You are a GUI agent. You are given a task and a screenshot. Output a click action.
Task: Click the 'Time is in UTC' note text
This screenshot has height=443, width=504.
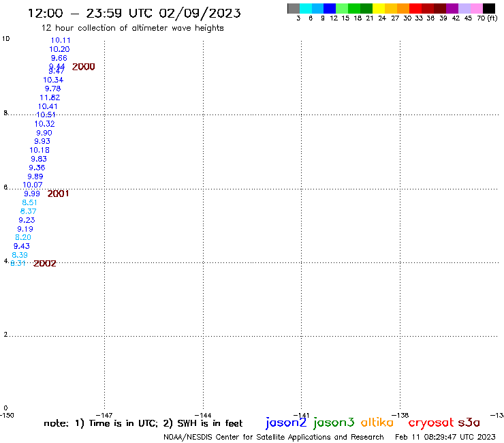coord(123,423)
